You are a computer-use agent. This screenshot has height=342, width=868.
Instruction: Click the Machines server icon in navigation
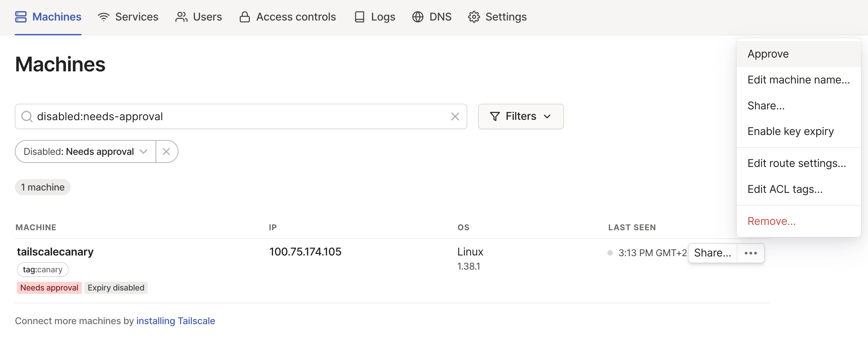tap(21, 17)
